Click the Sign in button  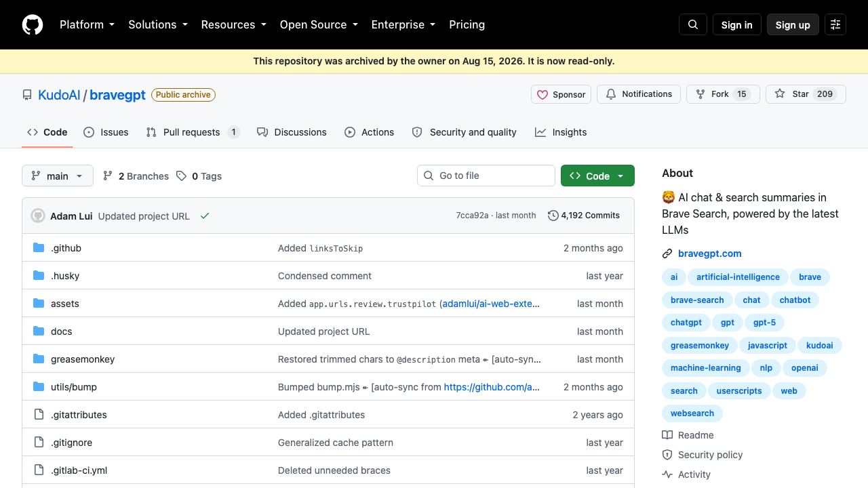(736, 24)
